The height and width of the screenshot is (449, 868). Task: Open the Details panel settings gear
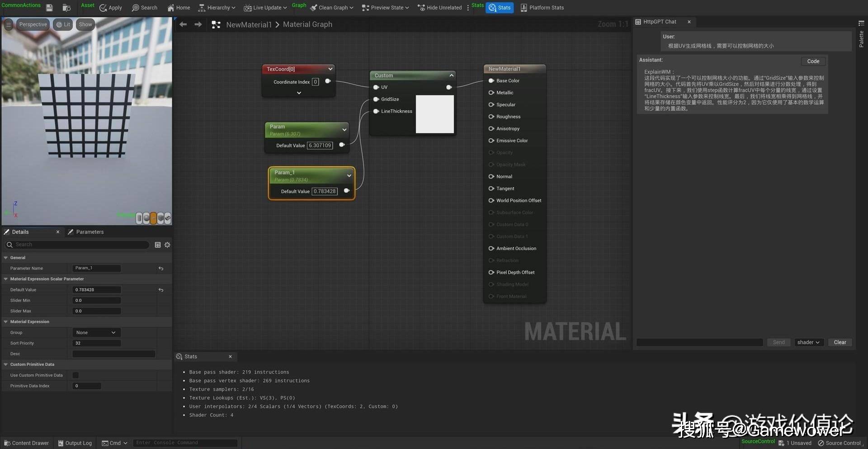(x=167, y=245)
